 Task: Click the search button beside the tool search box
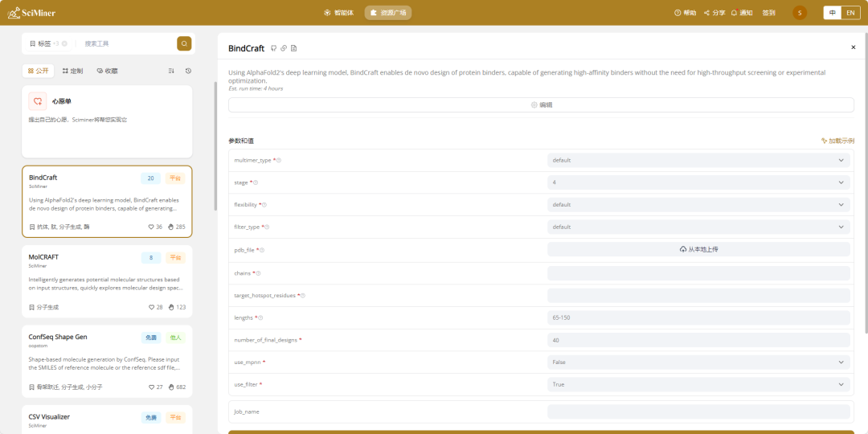pyautogui.click(x=184, y=43)
